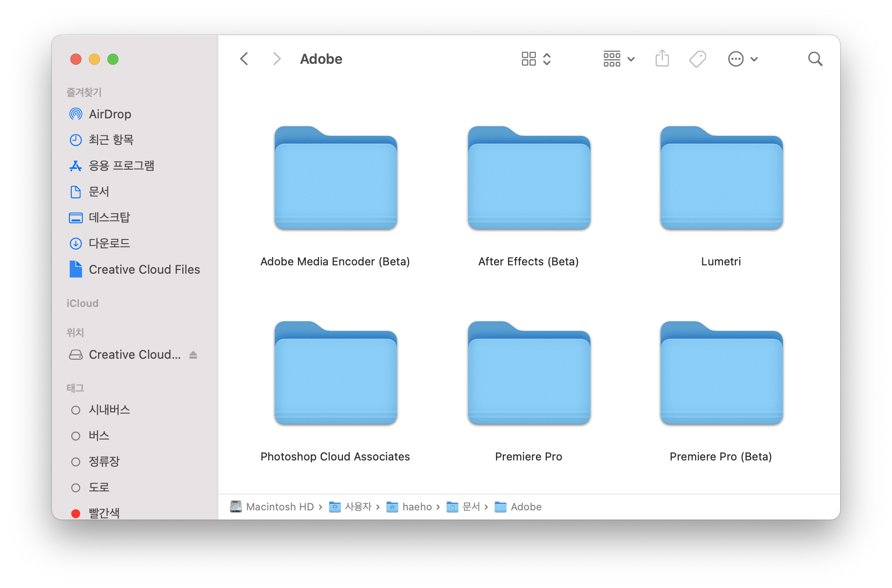Open the 최근 항목 sidebar item
The image size is (892, 588).
(111, 140)
